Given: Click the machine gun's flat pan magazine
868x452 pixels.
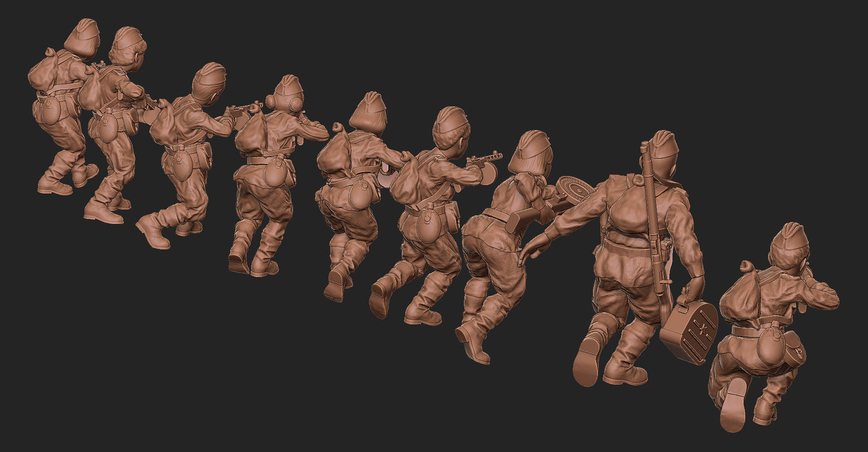Looking at the screenshot, I should tap(574, 190).
